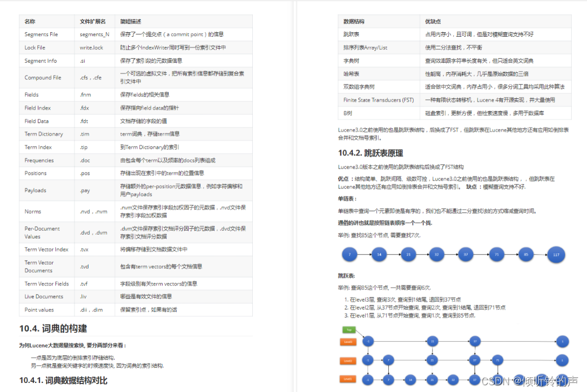Select the 'Finite State Transducers (FST)' cell
587x392 pixels.
point(379,100)
